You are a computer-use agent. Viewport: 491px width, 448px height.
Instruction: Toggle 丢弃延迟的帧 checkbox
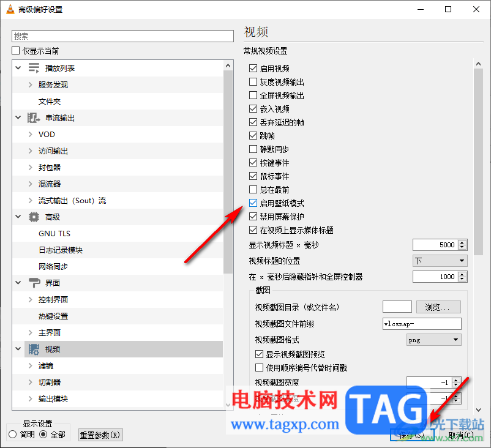click(253, 122)
